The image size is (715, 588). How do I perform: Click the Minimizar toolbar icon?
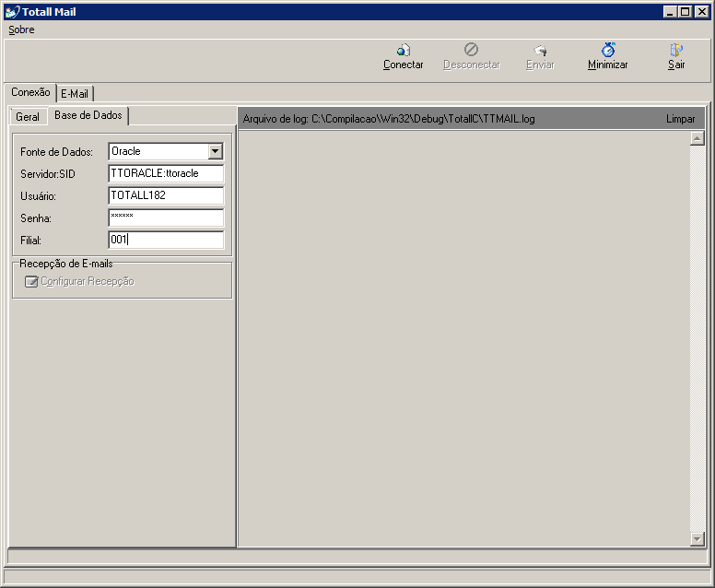click(x=608, y=49)
